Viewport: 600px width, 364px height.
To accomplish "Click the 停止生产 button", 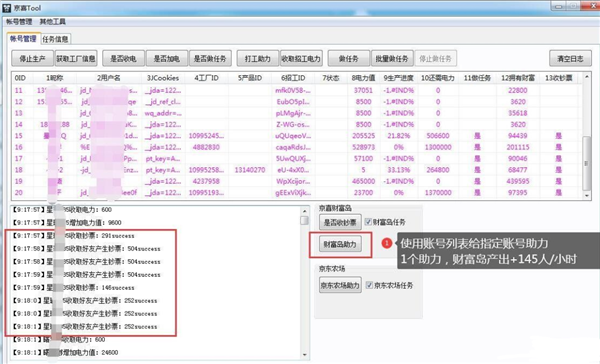I will click(33, 59).
